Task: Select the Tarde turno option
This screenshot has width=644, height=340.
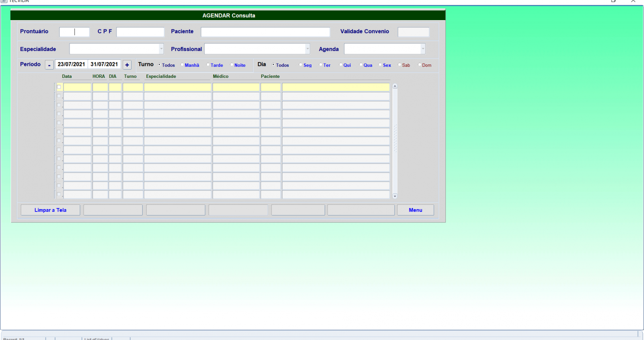Action: pyautogui.click(x=208, y=65)
